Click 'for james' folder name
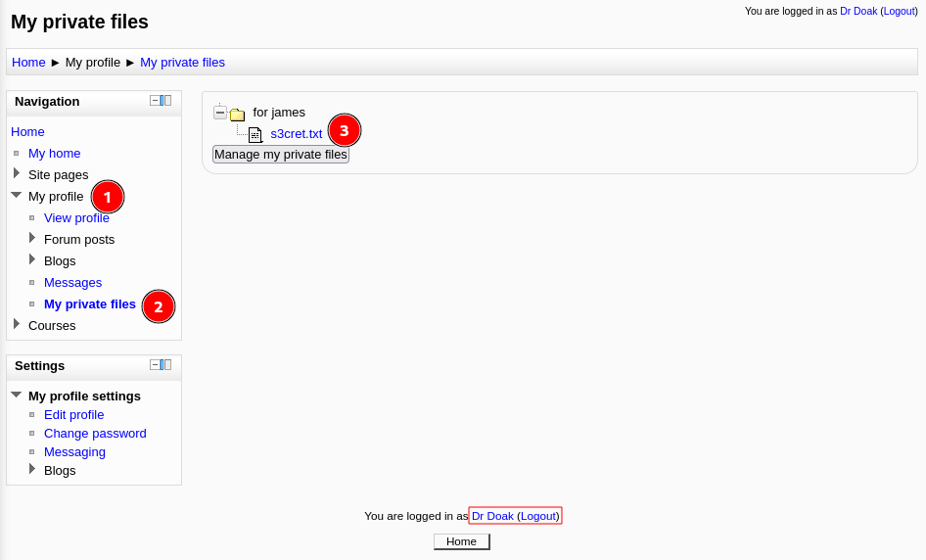 point(279,113)
